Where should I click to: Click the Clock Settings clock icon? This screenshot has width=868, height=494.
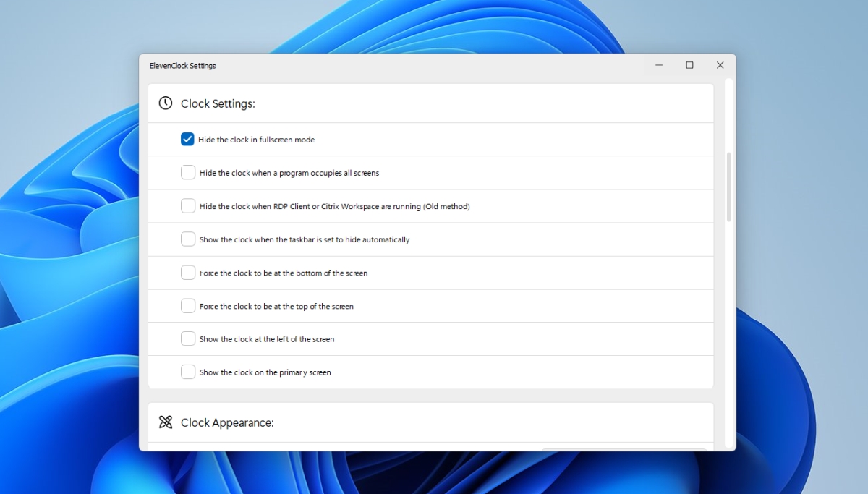(166, 103)
